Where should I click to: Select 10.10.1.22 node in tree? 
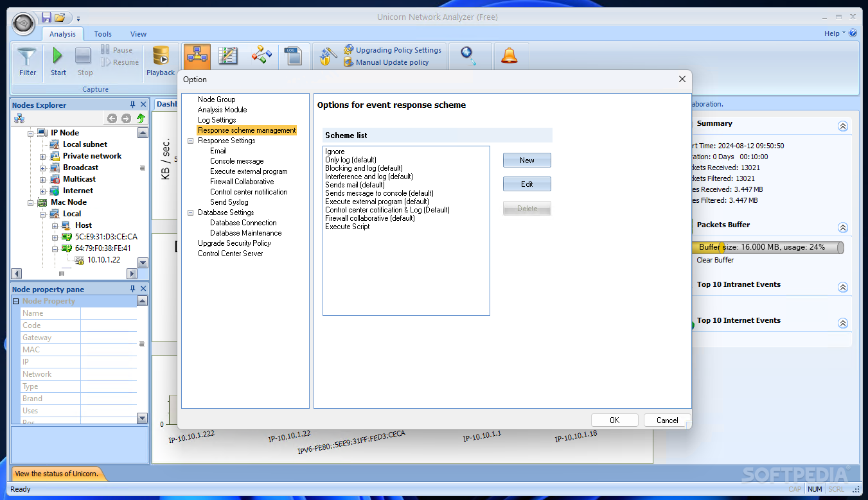[103, 260]
